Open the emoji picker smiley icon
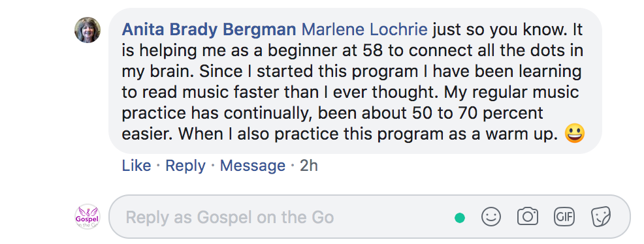 [x=491, y=217]
